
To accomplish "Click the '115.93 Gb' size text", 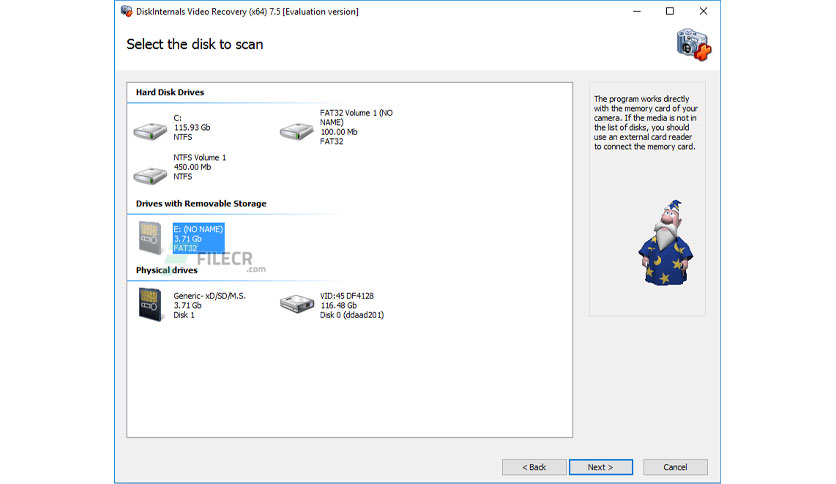I will coord(192,127).
